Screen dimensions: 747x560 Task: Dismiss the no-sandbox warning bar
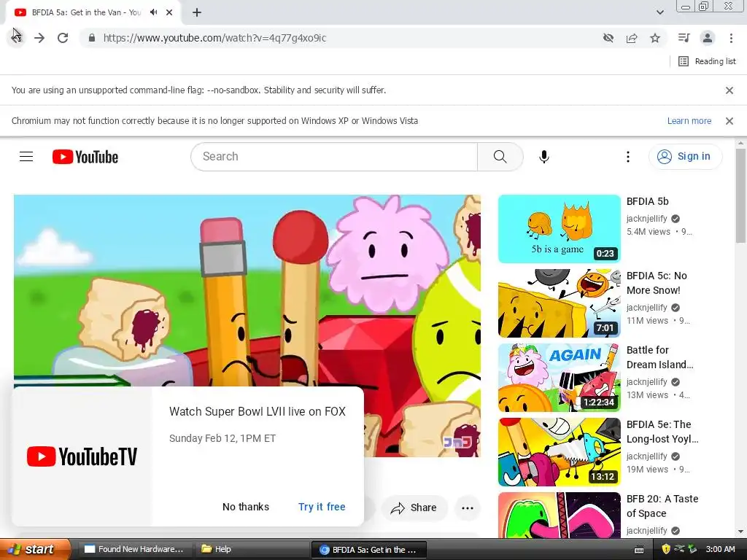[x=729, y=90]
